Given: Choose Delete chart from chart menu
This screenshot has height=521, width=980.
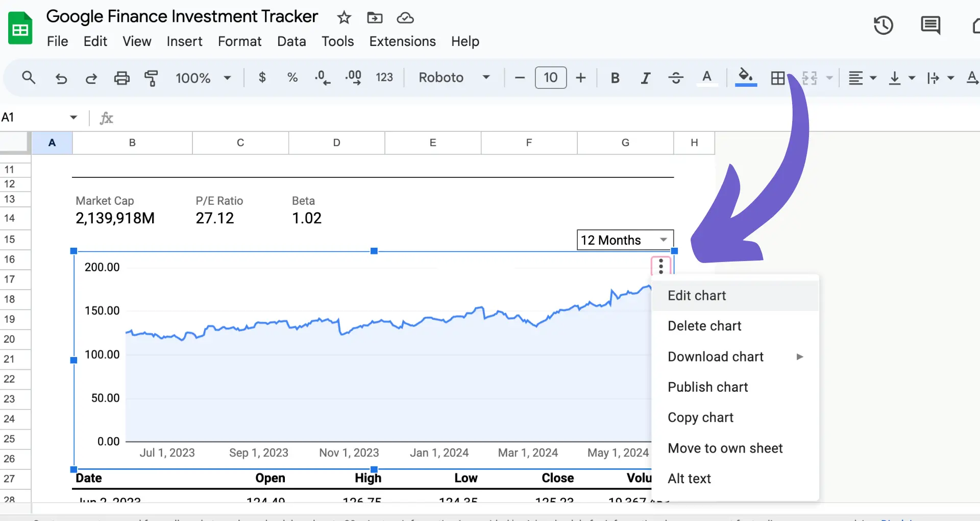Looking at the screenshot, I should coord(736,326).
